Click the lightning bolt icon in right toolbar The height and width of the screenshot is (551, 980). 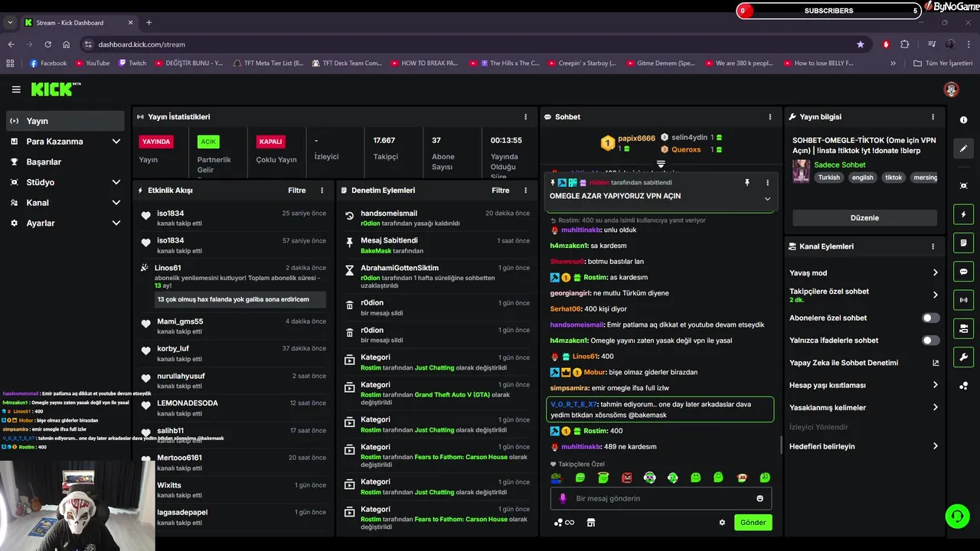tap(963, 214)
